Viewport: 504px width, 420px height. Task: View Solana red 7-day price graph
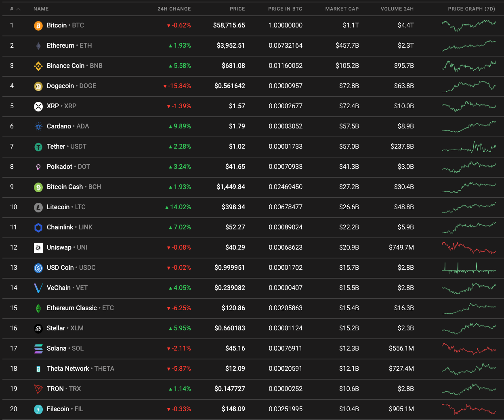pos(469,349)
